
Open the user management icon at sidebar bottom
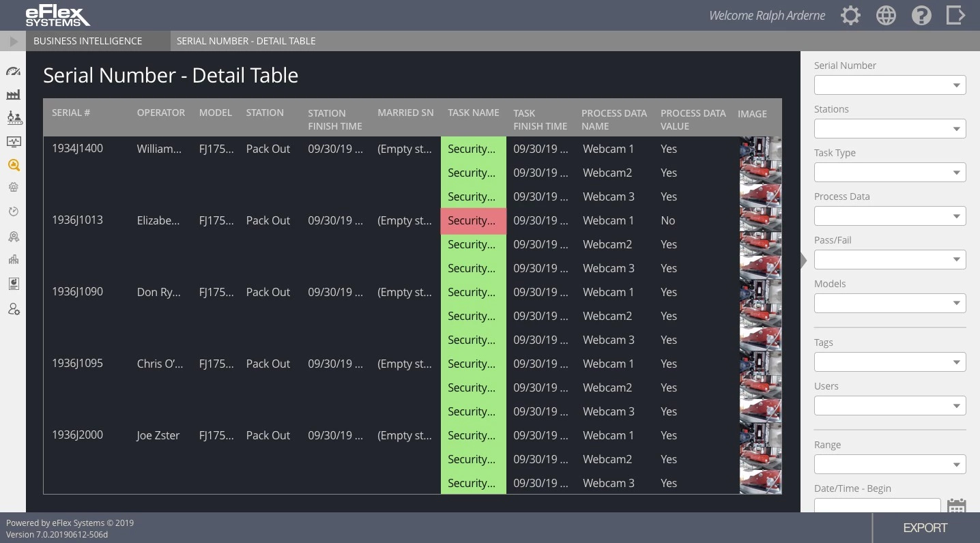coord(14,309)
